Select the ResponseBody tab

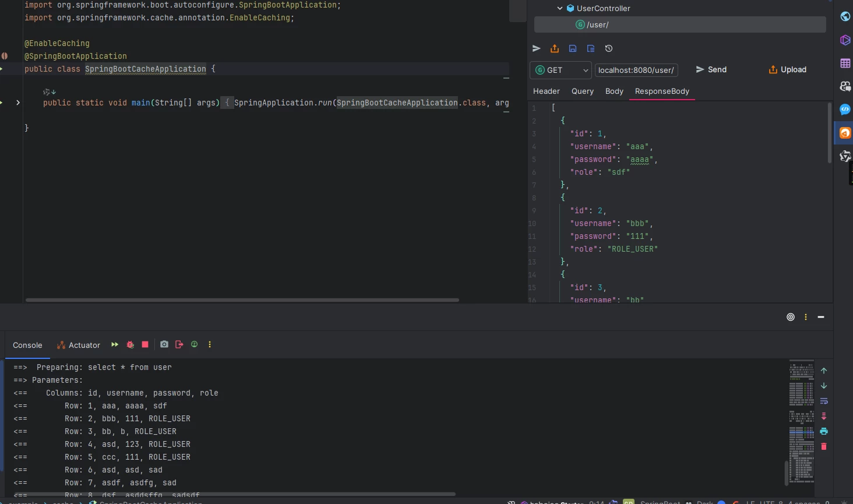pyautogui.click(x=662, y=91)
